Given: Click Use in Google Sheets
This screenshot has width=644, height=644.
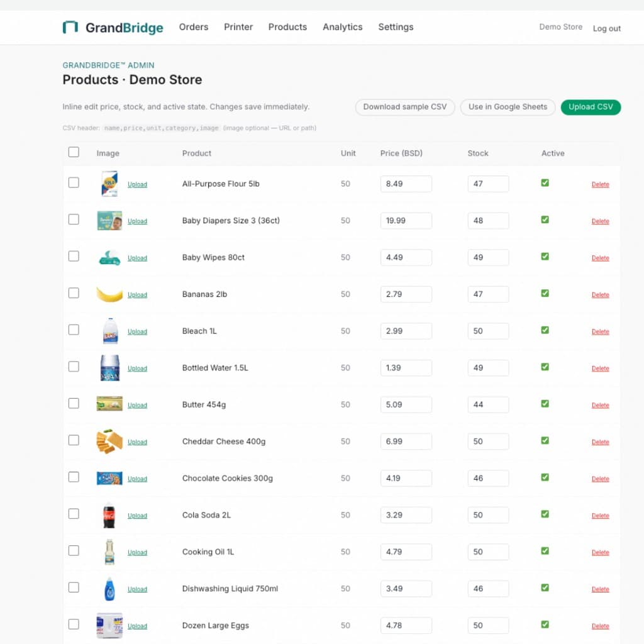Looking at the screenshot, I should [x=508, y=107].
